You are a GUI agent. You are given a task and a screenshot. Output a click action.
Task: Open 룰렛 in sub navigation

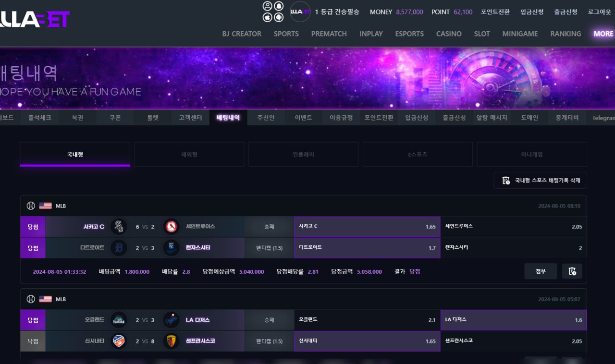click(x=153, y=118)
